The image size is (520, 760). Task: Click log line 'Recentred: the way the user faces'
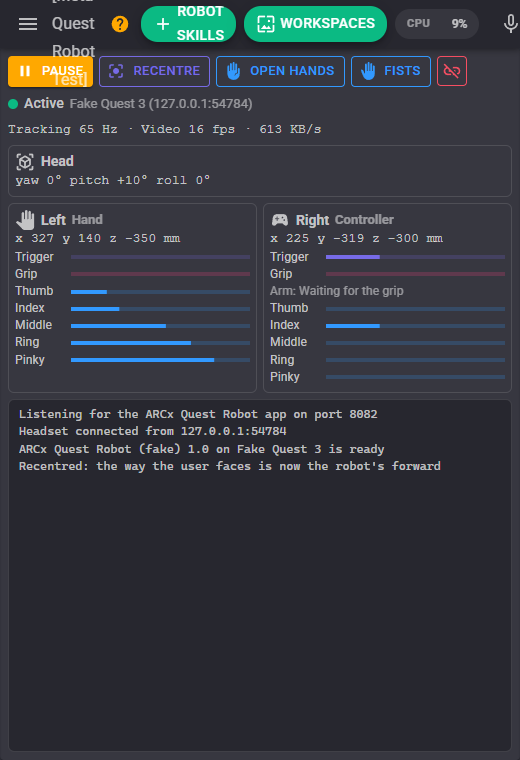(x=230, y=466)
